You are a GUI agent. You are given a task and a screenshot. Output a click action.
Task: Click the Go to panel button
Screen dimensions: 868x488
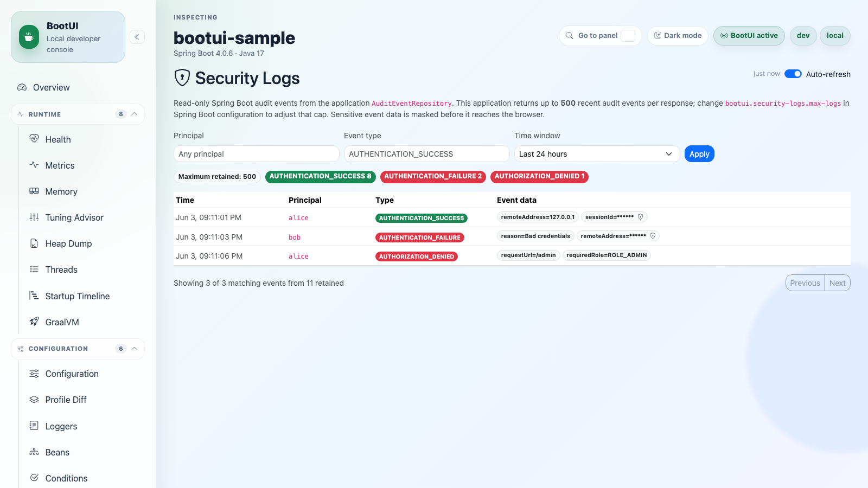(600, 36)
